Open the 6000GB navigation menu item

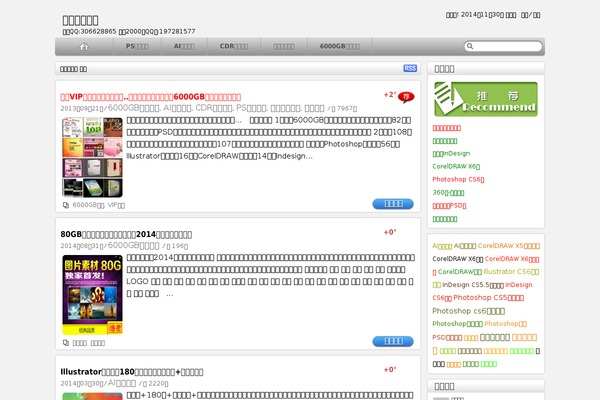click(x=339, y=46)
